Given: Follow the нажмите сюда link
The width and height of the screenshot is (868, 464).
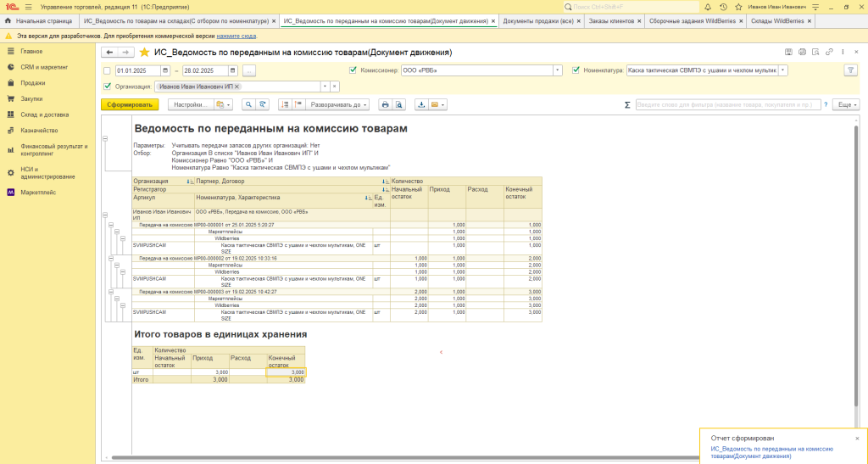Looking at the screenshot, I should 236,36.
